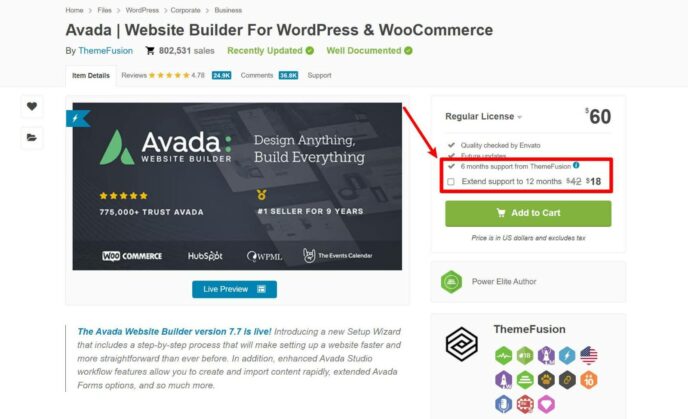Select the Item Details tab

point(91,75)
